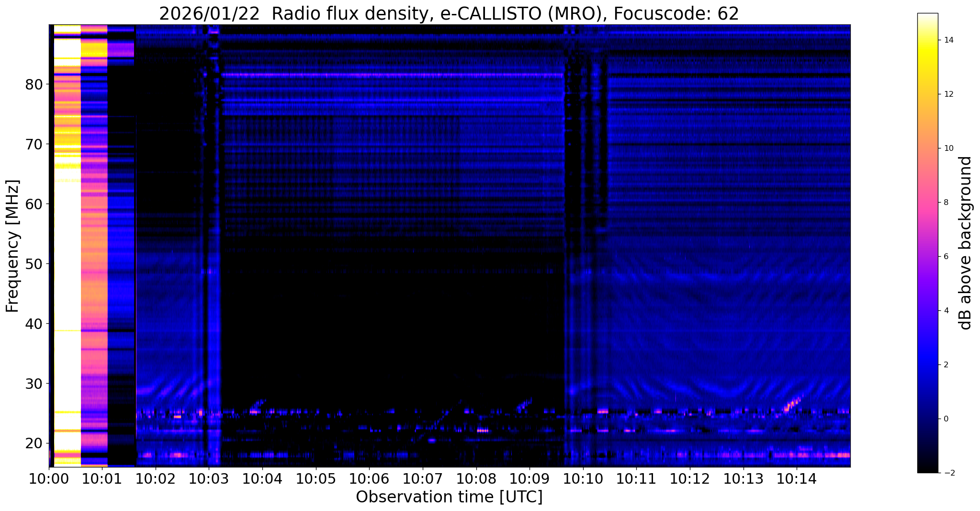Click the colorbar tick label 2
The height and width of the screenshot is (511, 980).
pos(946,365)
